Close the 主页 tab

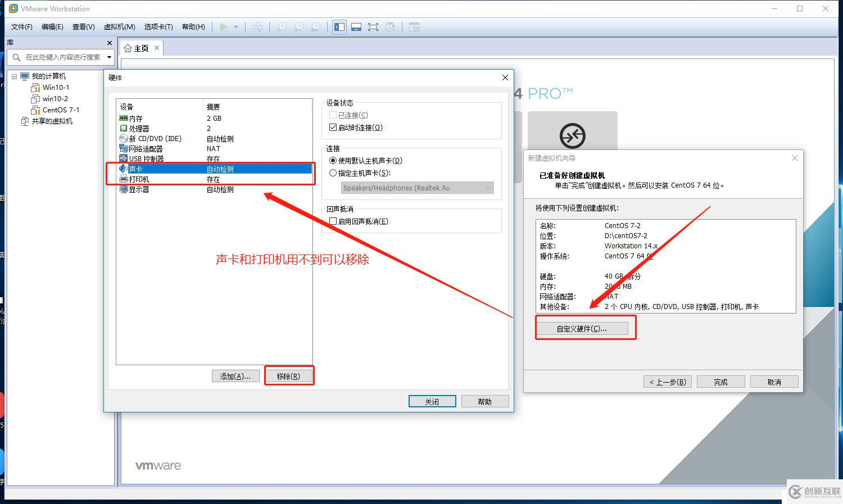pos(157,48)
